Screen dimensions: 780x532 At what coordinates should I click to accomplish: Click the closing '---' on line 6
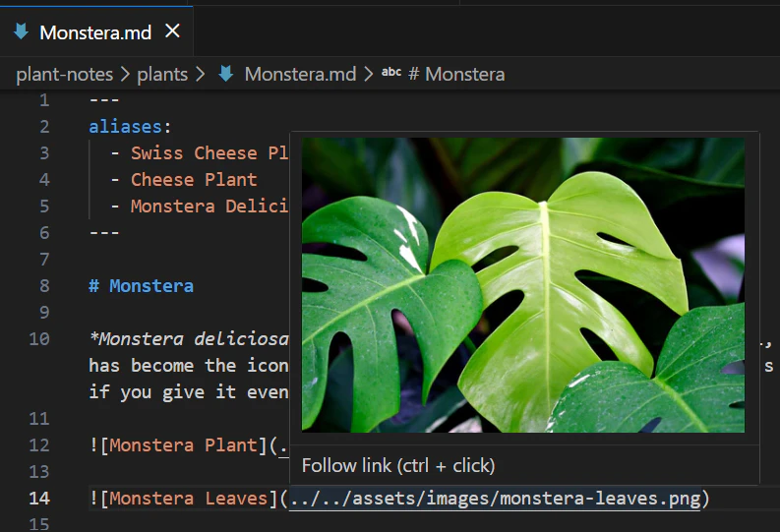104,232
